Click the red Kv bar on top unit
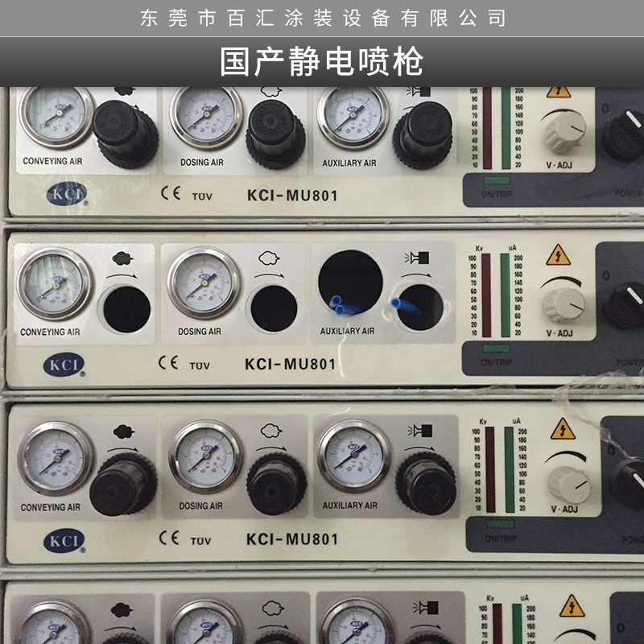 [487, 128]
